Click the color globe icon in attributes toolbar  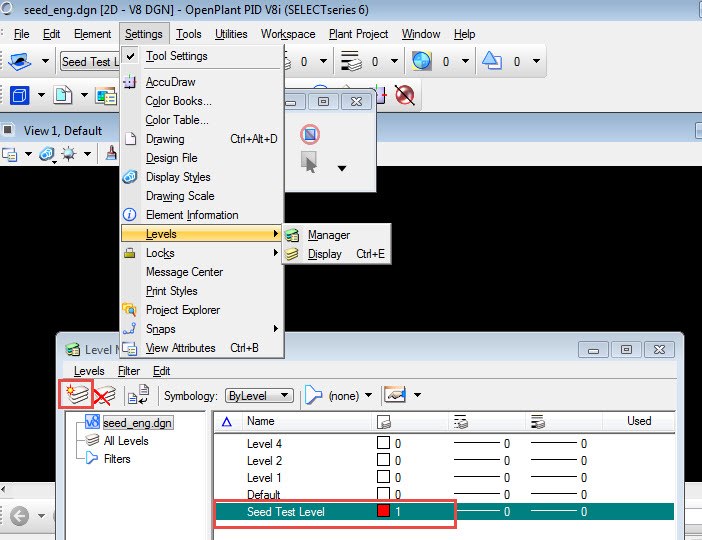coord(421,61)
